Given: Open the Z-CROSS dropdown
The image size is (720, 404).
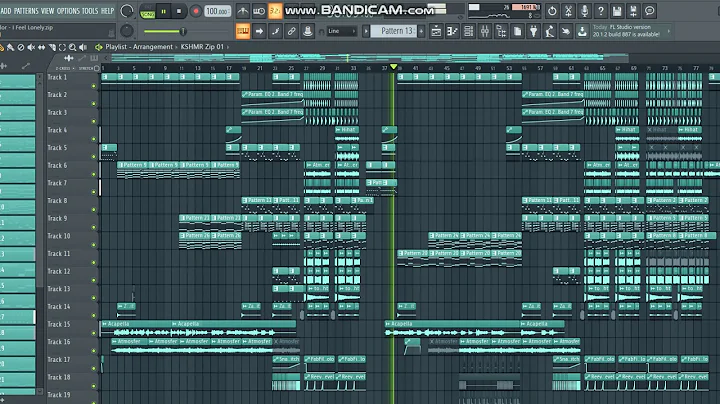Looking at the screenshot, I should pyautogui.click(x=65, y=68).
